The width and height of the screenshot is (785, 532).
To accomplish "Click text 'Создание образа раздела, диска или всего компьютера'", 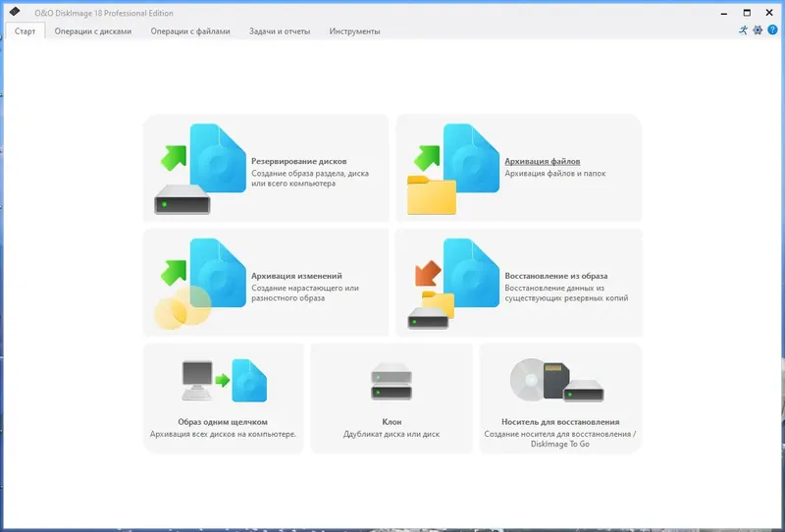I will click(310, 179).
